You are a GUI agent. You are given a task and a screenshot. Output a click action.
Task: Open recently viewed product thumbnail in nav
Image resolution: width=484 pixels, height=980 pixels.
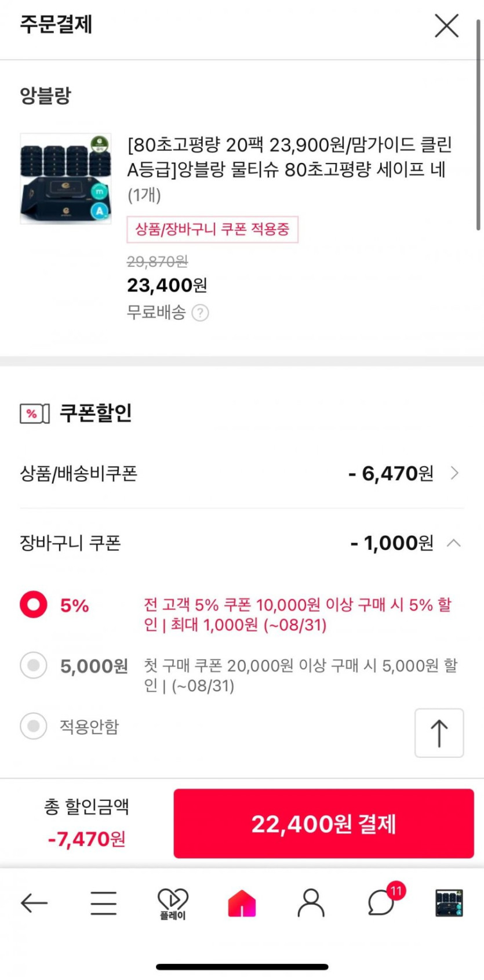point(449,903)
